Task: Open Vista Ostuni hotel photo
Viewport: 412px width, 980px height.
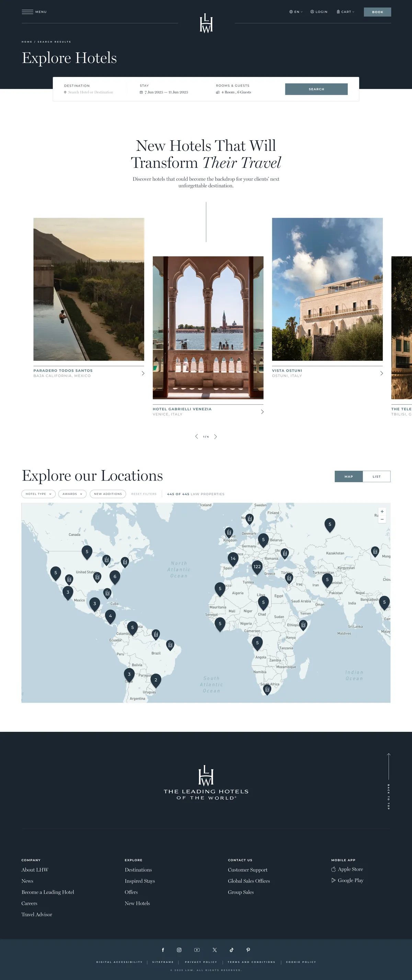Action: (327, 289)
